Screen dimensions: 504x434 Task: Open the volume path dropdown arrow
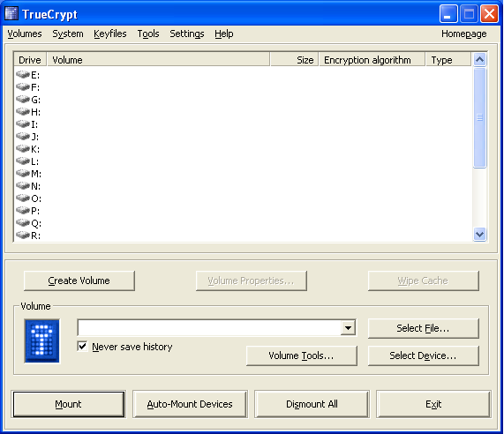[x=348, y=328]
